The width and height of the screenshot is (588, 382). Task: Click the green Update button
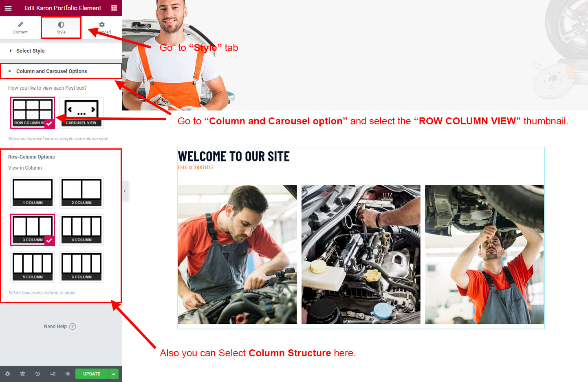coord(92,374)
